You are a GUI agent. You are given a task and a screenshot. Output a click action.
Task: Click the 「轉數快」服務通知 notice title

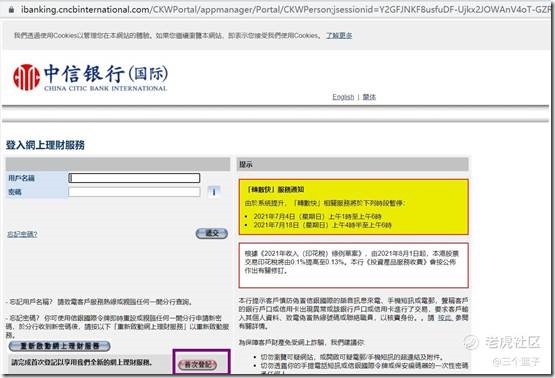275,190
